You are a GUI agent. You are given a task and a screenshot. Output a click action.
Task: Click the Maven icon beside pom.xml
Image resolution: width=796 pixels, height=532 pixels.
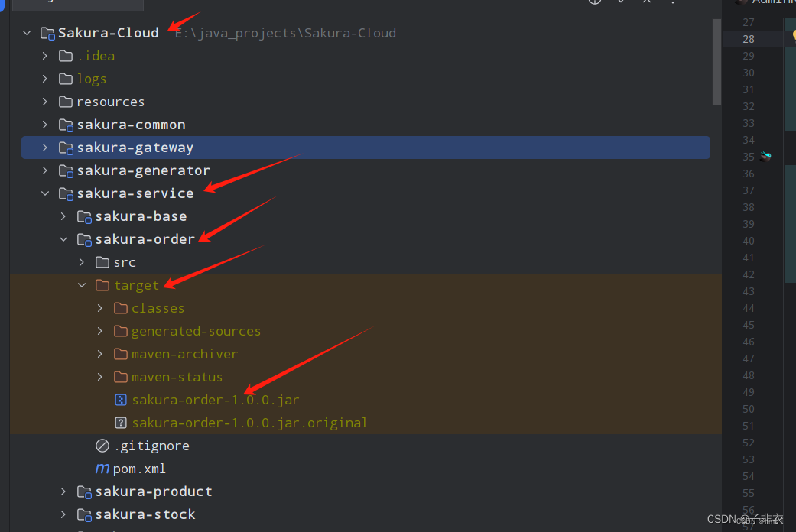pos(102,469)
